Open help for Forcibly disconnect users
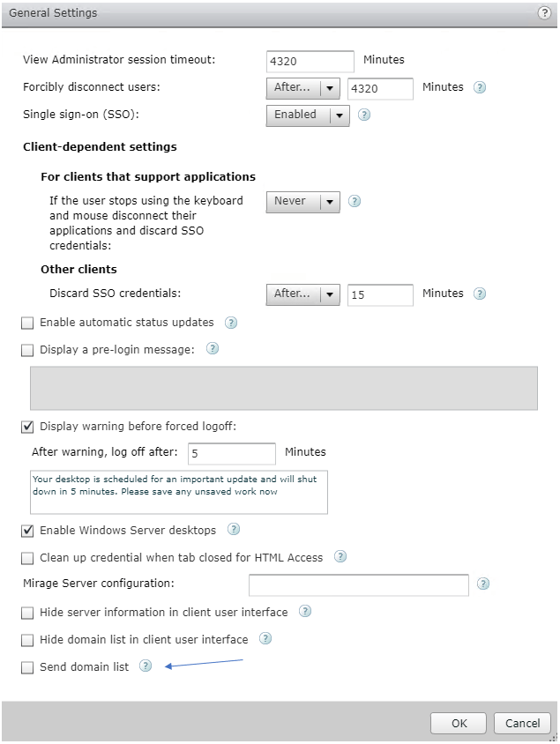 tap(480, 87)
